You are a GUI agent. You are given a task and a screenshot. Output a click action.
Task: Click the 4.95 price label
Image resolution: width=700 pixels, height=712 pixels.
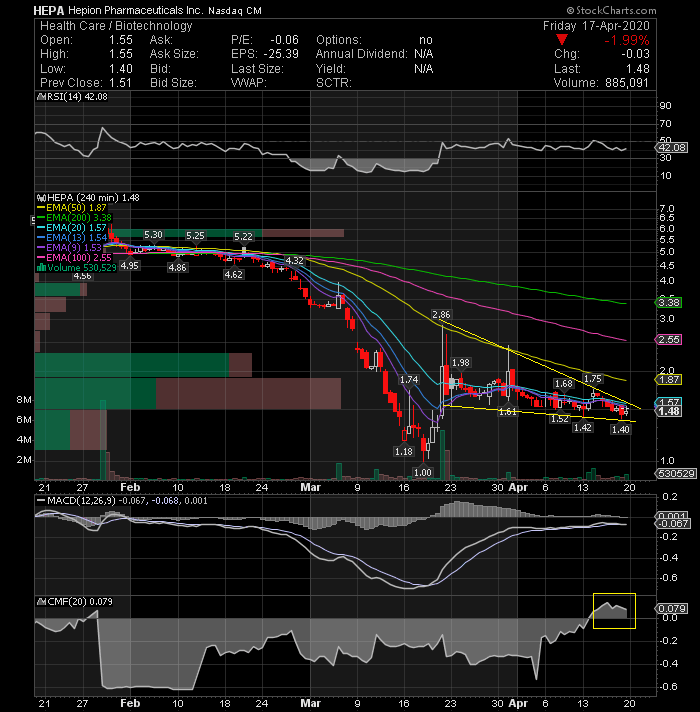129,266
